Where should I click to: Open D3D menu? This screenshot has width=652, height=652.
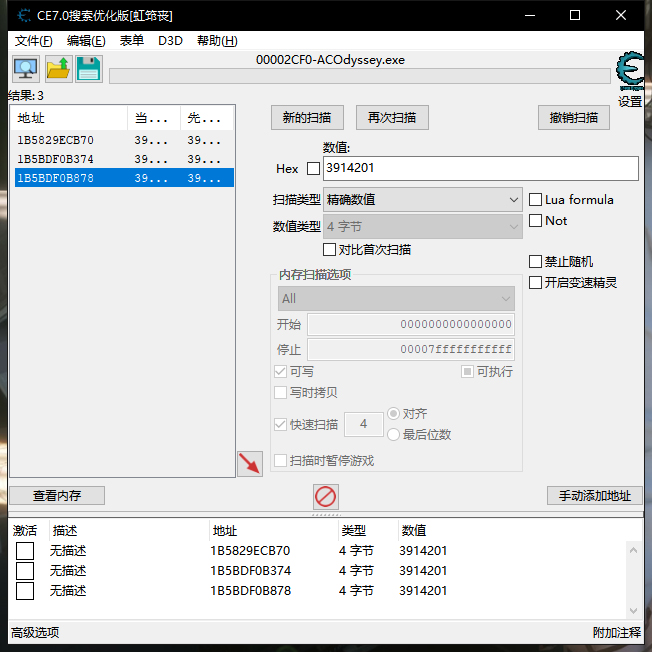click(x=170, y=41)
